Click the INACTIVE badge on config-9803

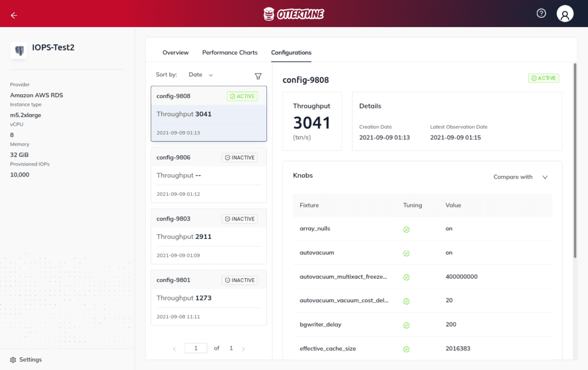pyautogui.click(x=239, y=219)
